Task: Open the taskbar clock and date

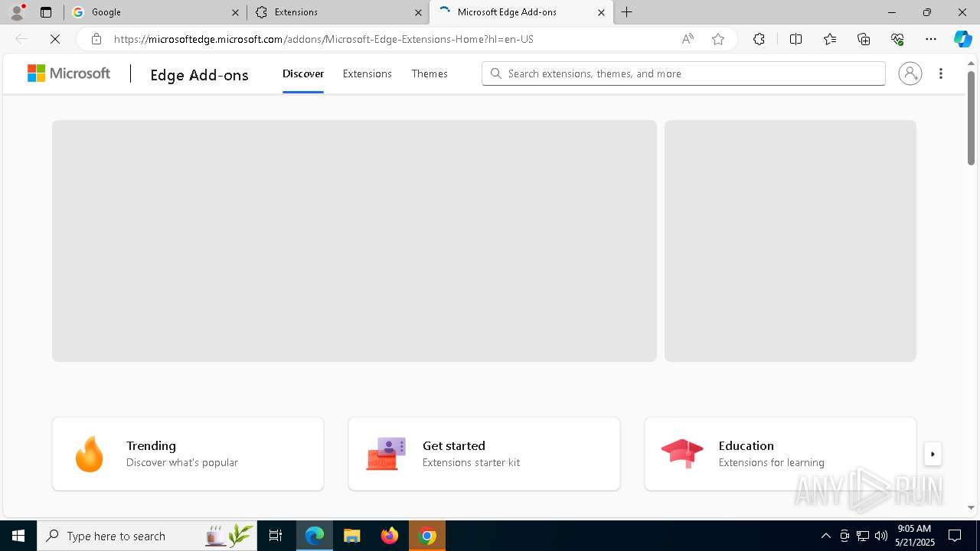Action: click(914, 536)
